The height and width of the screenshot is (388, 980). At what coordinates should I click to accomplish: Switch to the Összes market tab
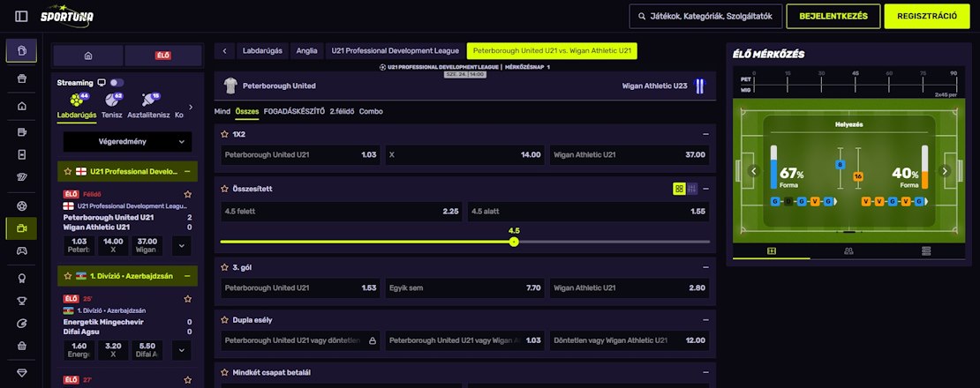click(x=247, y=112)
